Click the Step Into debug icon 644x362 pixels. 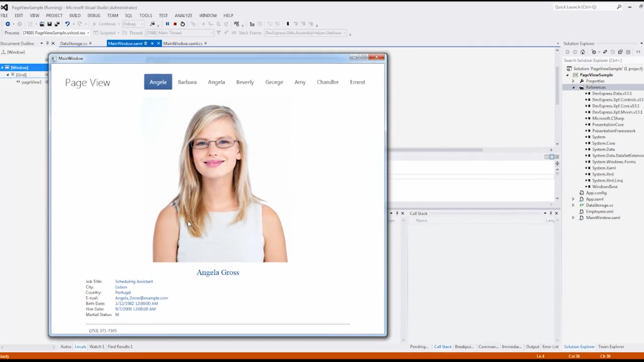point(211,24)
